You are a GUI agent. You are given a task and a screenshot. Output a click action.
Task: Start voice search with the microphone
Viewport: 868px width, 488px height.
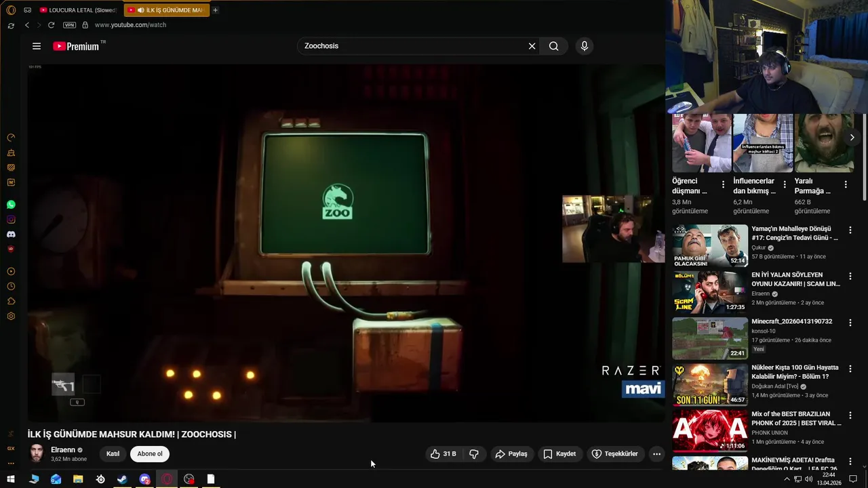(585, 46)
